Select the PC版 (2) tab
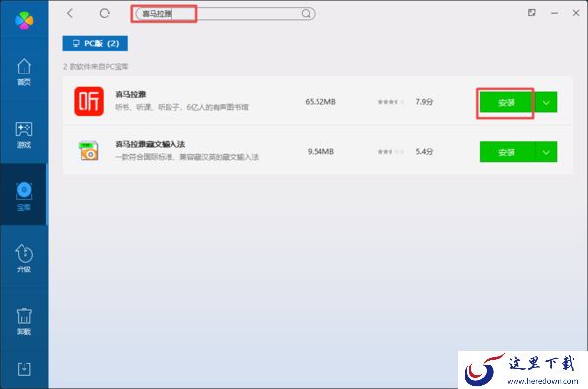 coord(95,43)
